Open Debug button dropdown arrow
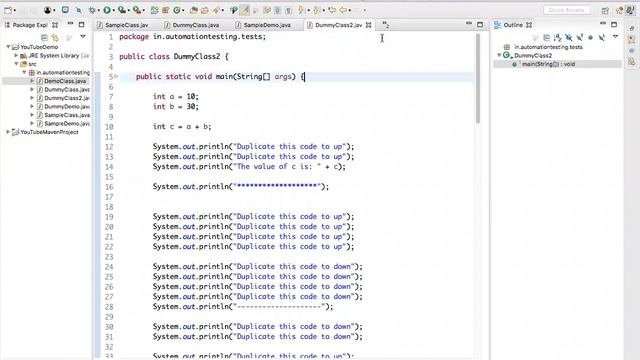This screenshot has width=640, height=360. click(98, 11)
